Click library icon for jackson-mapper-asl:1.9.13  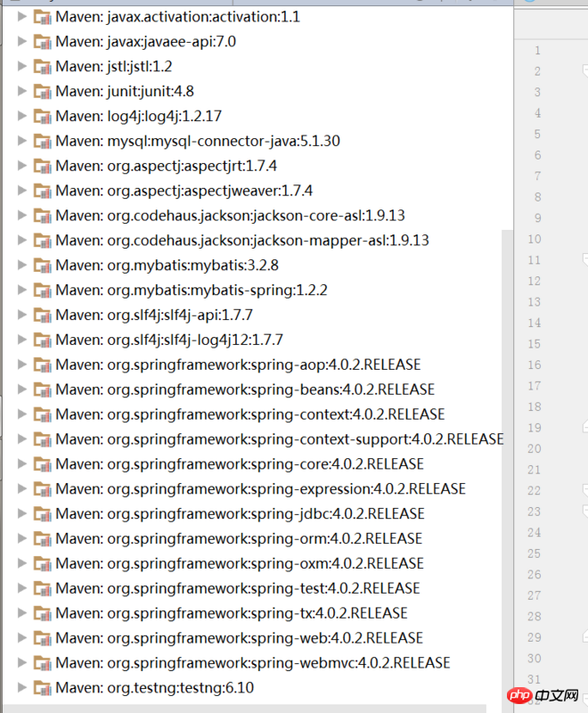(x=42, y=241)
